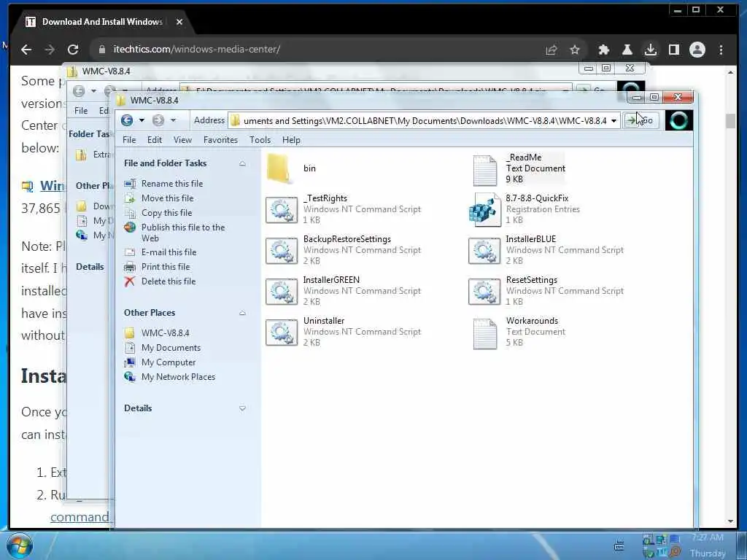Viewport: 747px width, 560px height.
Task: Expand the Address bar path dropdown
Action: point(614,121)
